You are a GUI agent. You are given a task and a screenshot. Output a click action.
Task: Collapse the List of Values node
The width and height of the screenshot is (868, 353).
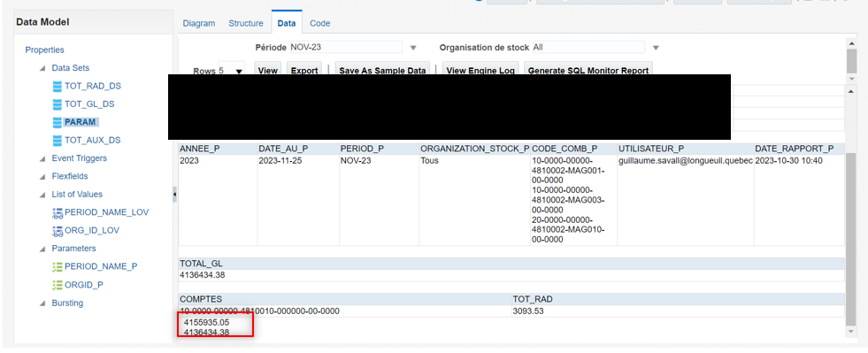[x=42, y=195]
